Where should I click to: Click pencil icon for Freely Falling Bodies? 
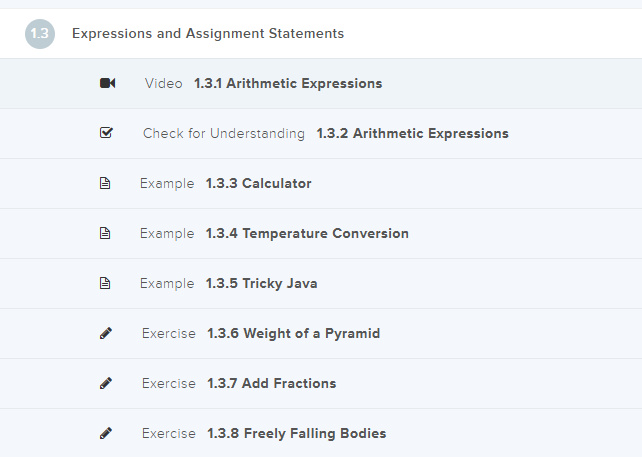pos(106,433)
